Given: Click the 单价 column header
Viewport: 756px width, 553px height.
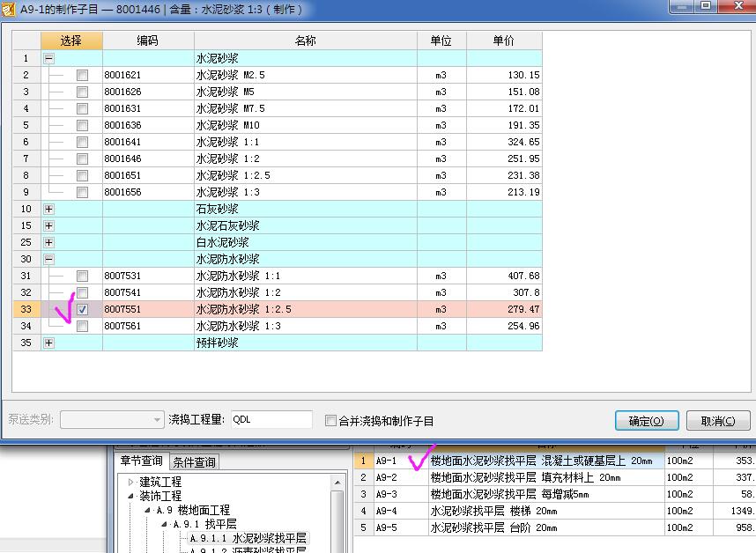Looking at the screenshot, I should pyautogui.click(x=504, y=41).
